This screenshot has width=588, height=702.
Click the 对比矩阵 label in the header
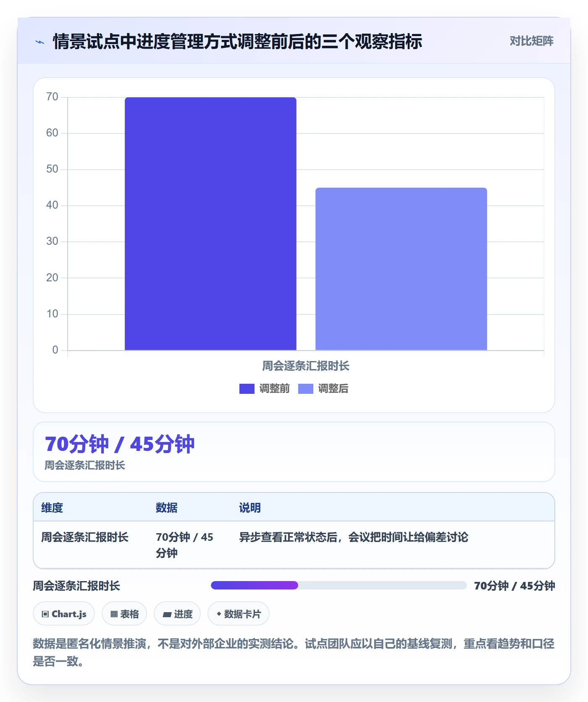531,41
